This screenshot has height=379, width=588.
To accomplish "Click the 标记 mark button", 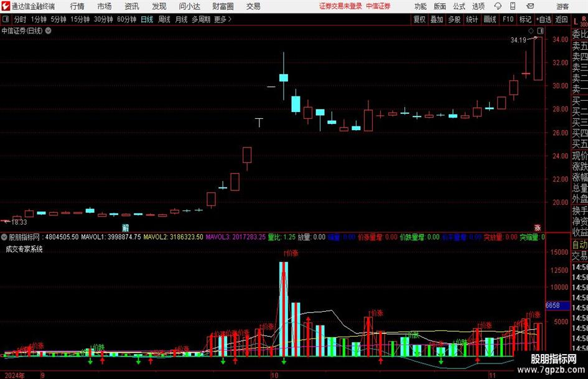I will point(525,19).
